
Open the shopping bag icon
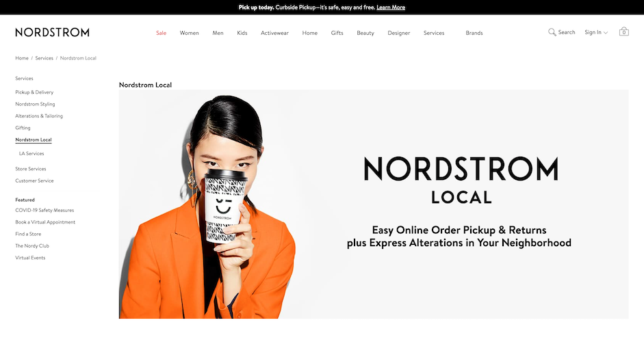tap(624, 31)
